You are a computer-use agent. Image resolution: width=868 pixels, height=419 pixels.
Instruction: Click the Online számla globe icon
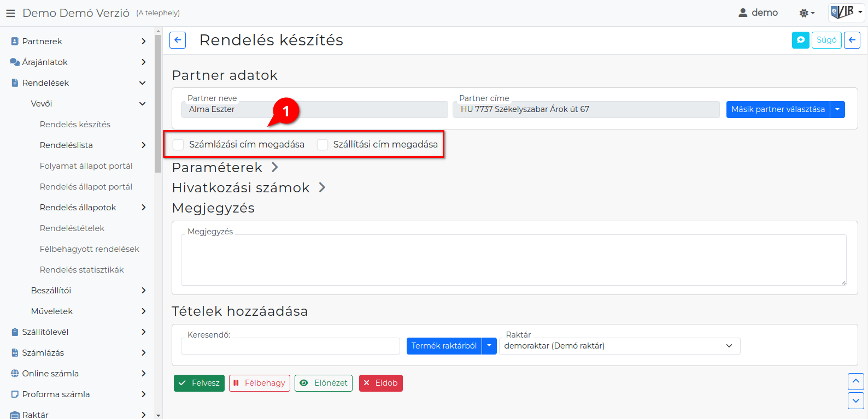[15, 374]
